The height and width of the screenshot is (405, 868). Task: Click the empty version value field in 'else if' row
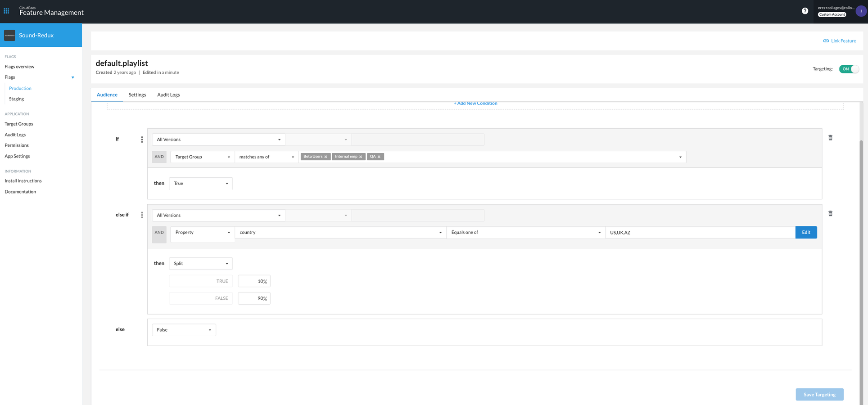(418, 215)
